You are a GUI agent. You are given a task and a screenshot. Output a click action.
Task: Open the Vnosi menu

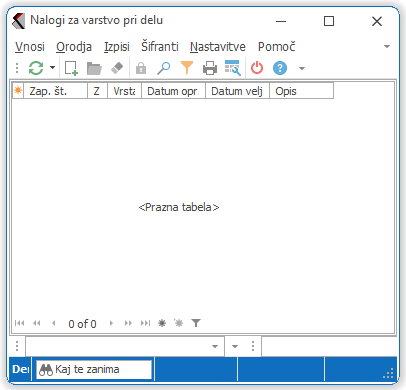point(30,47)
